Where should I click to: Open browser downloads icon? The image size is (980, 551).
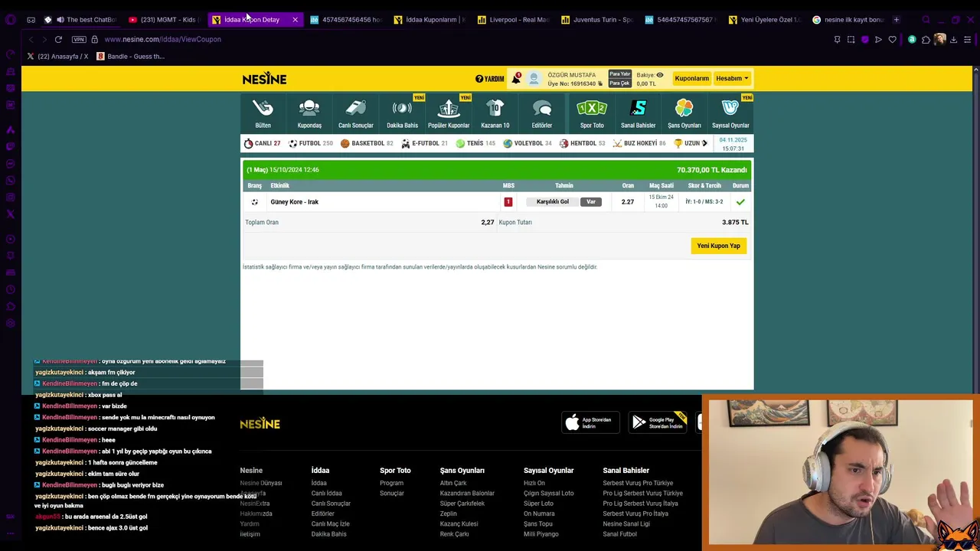coord(953,39)
